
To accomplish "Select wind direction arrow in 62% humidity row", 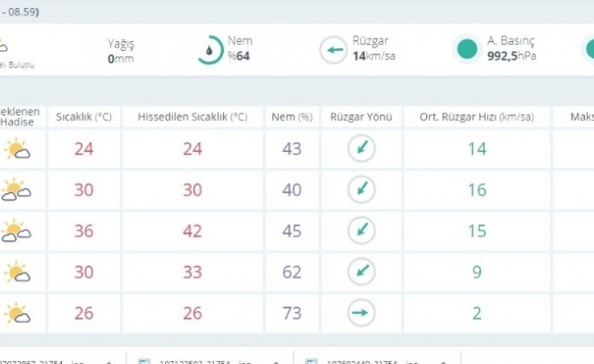I will pyautogui.click(x=362, y=271).
